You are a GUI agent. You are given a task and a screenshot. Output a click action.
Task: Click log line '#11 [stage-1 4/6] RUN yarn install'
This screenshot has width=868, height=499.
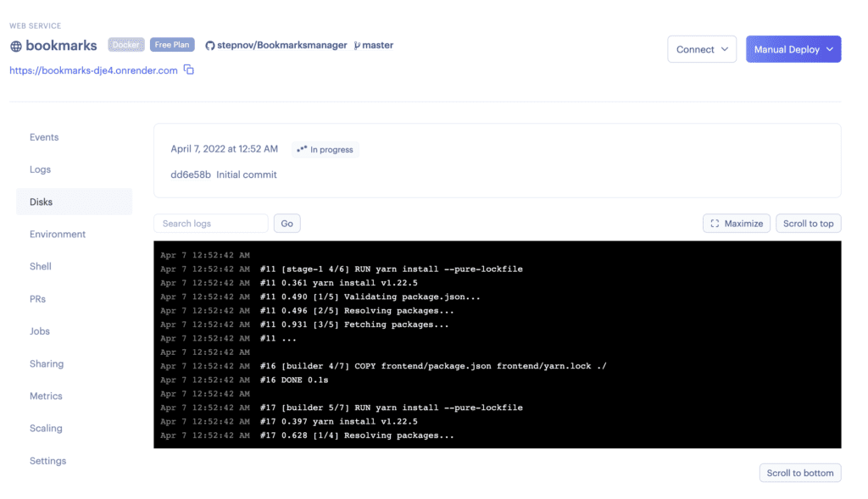click(x=392, y=269)
